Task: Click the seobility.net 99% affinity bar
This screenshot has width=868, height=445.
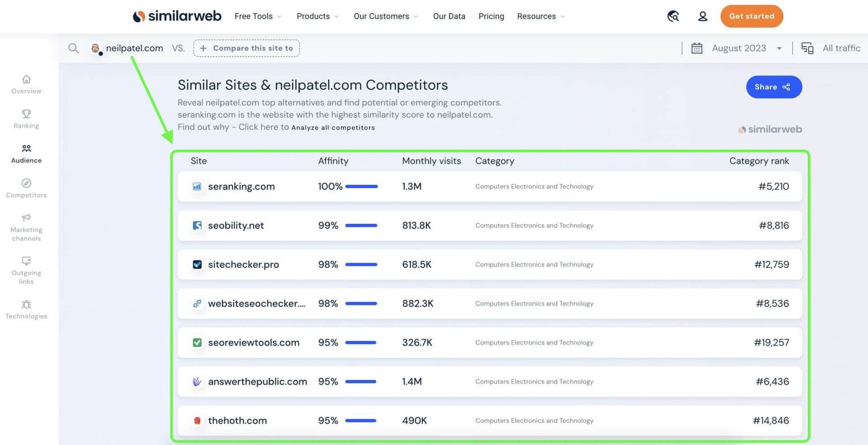Action: [361, 226]
